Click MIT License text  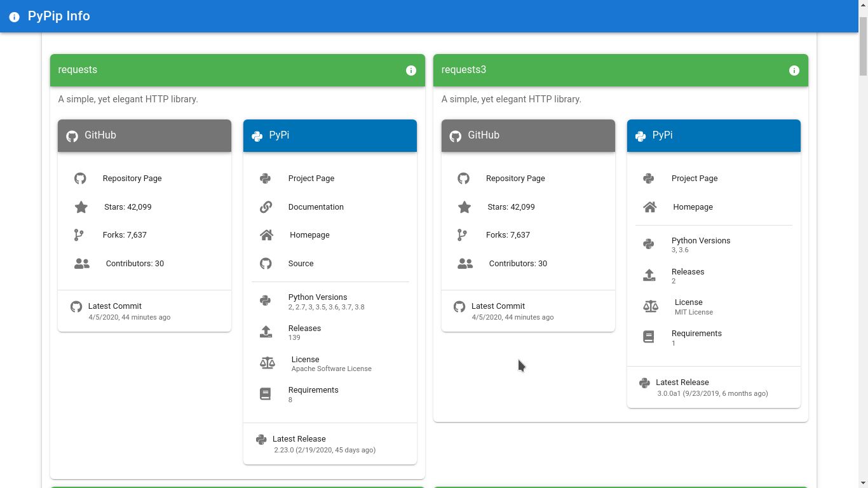(694, 312)
